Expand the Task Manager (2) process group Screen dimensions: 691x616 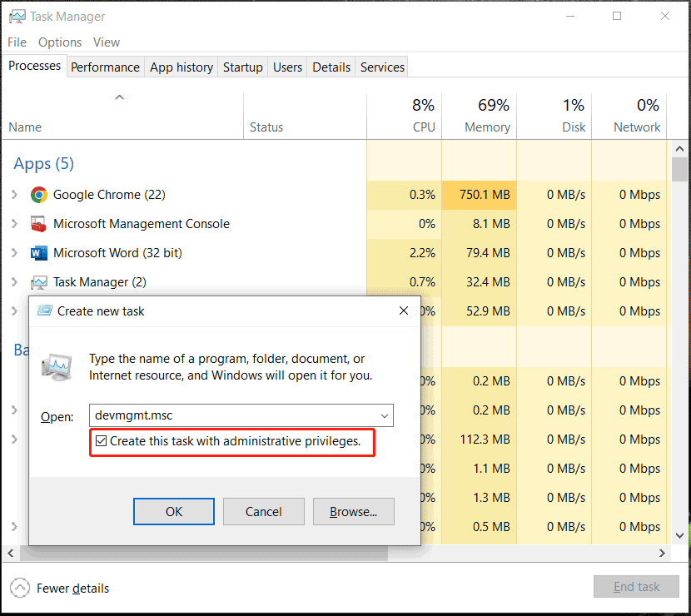click(x=14, y=281)
